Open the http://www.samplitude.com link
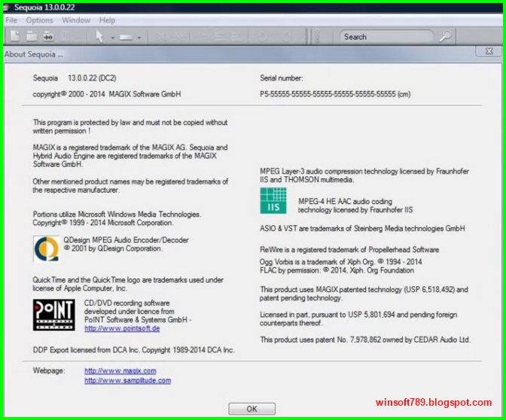Viewport: 506px width, 420px height. (x=128, y=381)
